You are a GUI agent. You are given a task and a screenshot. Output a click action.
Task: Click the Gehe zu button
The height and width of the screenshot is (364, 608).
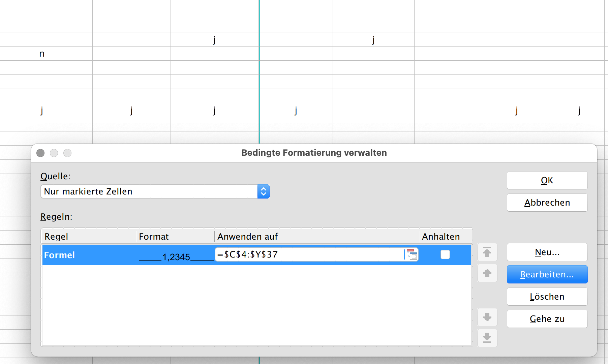(x=547, y=319)
